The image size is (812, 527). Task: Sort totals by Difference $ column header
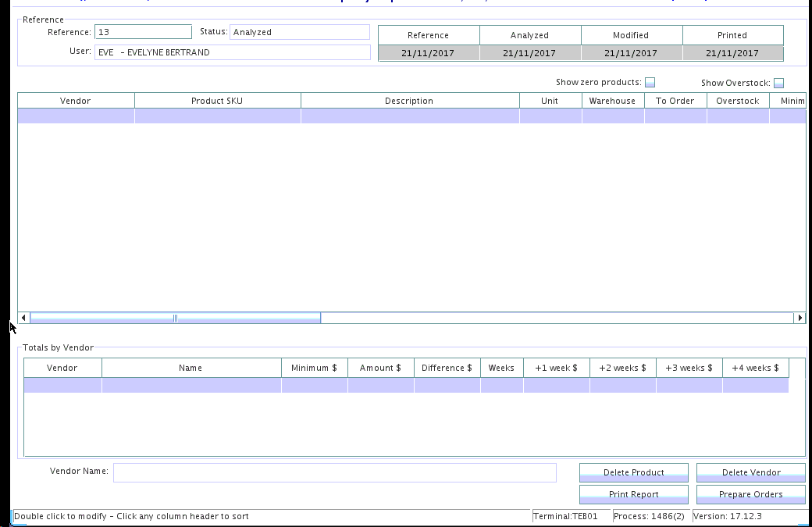(x=447, y=368)
